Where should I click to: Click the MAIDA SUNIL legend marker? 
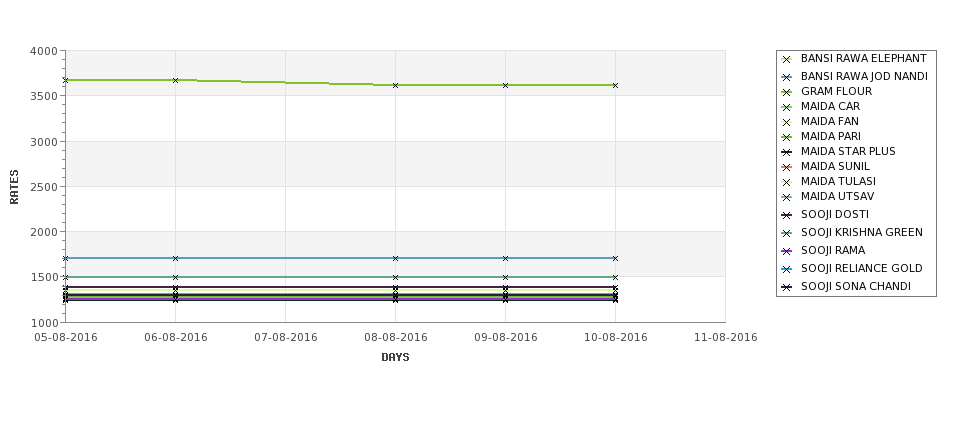tap(786, 167)
